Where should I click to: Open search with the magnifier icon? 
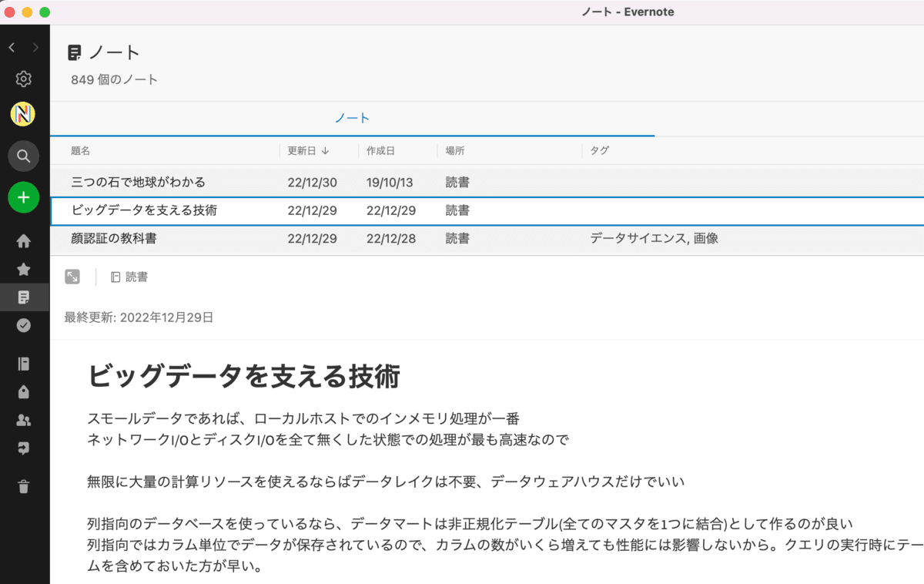24,156
